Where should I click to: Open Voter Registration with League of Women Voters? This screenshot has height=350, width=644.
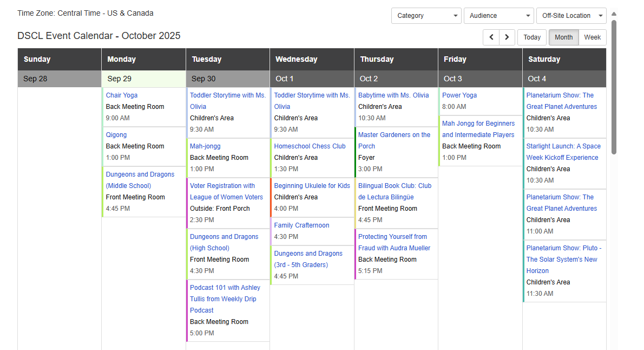pos(226,191)
